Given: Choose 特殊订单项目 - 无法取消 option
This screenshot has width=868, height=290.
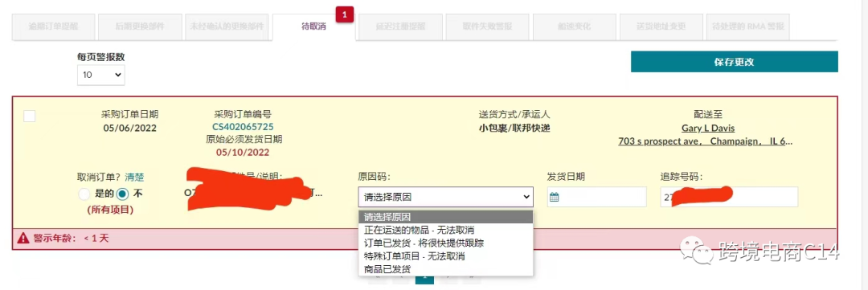Looking at the screenshot, I should (x=445, y=255).
